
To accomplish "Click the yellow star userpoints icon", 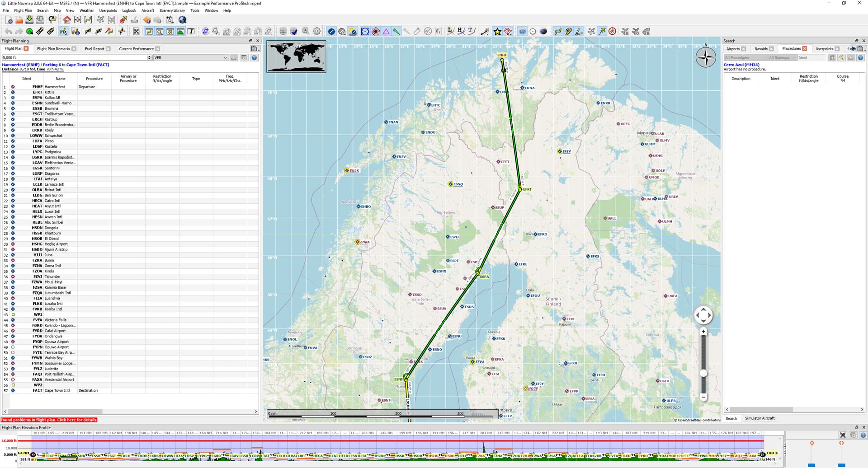I will pos(497,32).
